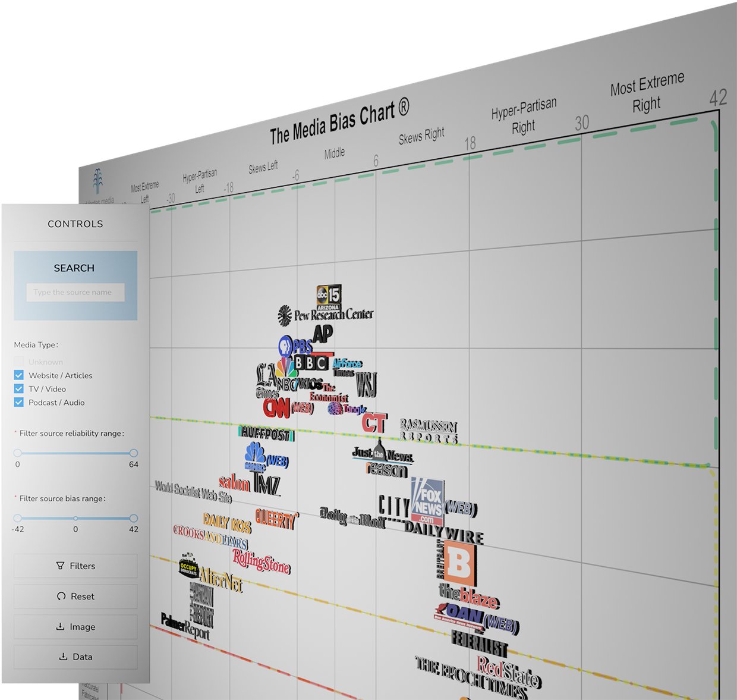This screenshot has height=700, width=737.
Task: Select the Palmer Report logo
Action: click(185, 626)
